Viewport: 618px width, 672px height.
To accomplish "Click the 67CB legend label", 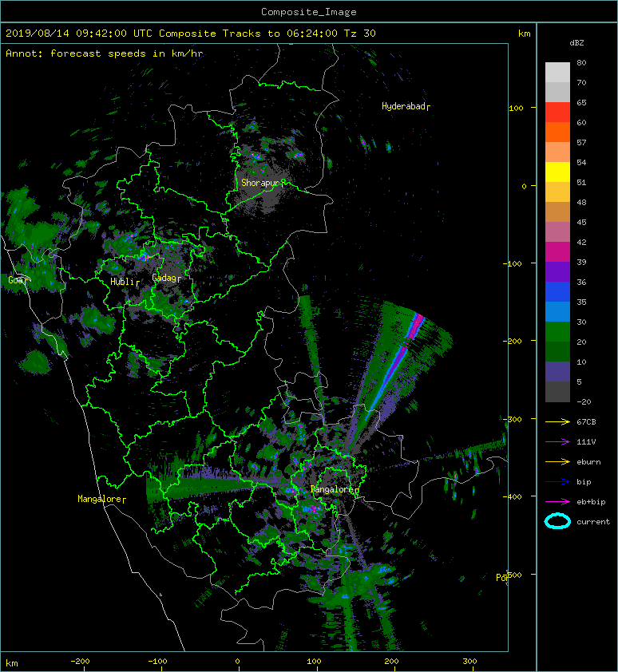I will coord(586,421).
